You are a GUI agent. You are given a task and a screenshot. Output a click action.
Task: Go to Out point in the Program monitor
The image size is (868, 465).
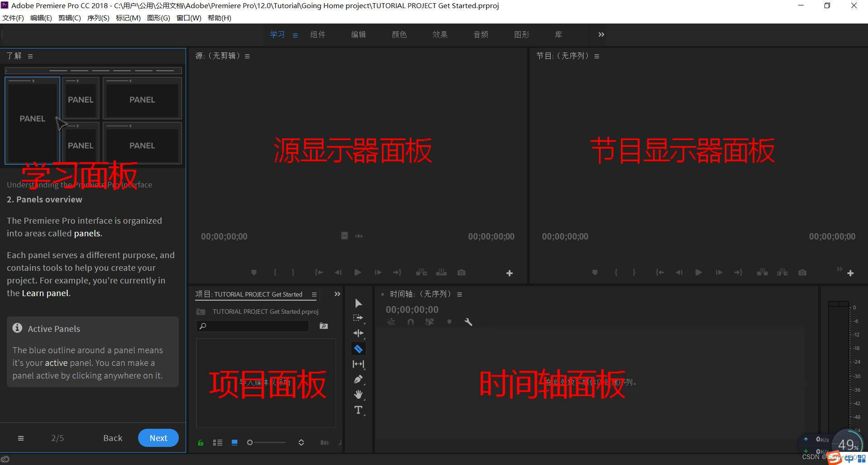738,273
